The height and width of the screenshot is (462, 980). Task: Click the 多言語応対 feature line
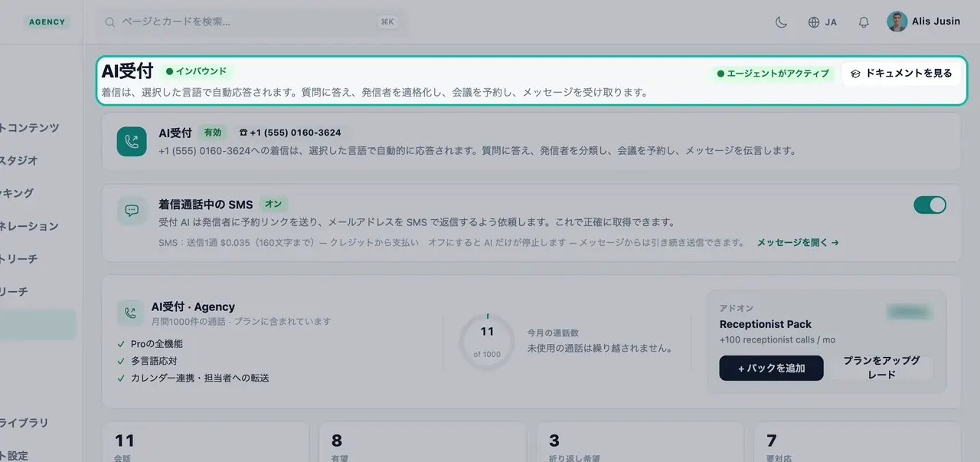click(147, 361)
